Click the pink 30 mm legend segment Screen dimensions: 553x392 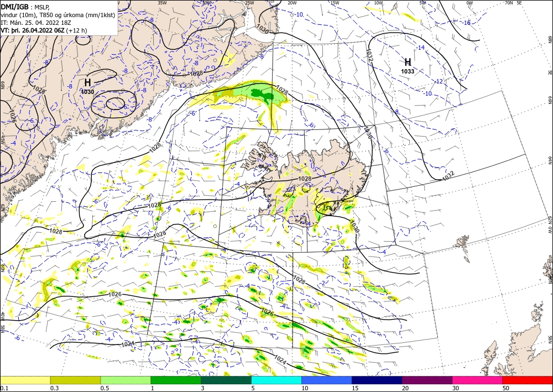point(478,380)
